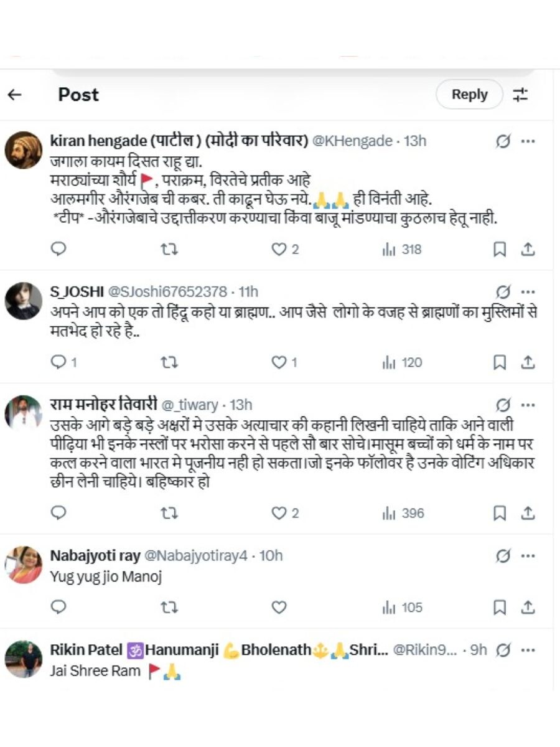Viewport: 560px width, 747px height.
Task: Open the Post header menu item
Action: coord(78,94)
